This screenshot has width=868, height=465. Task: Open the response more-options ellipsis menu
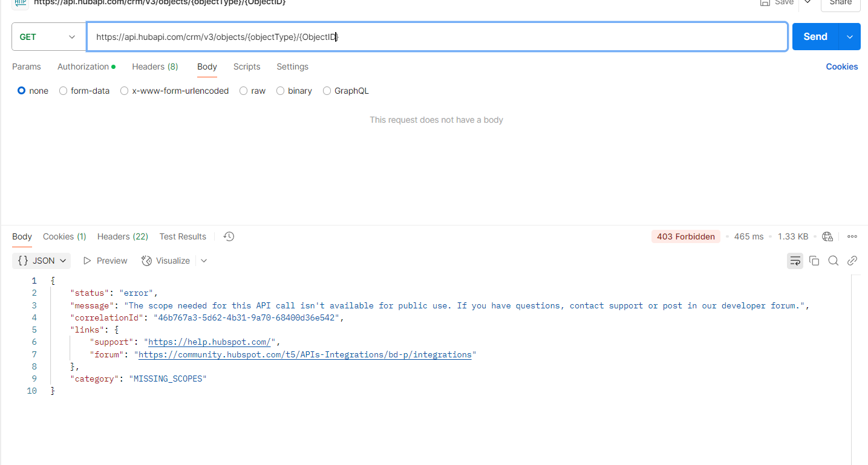[852, 236]
